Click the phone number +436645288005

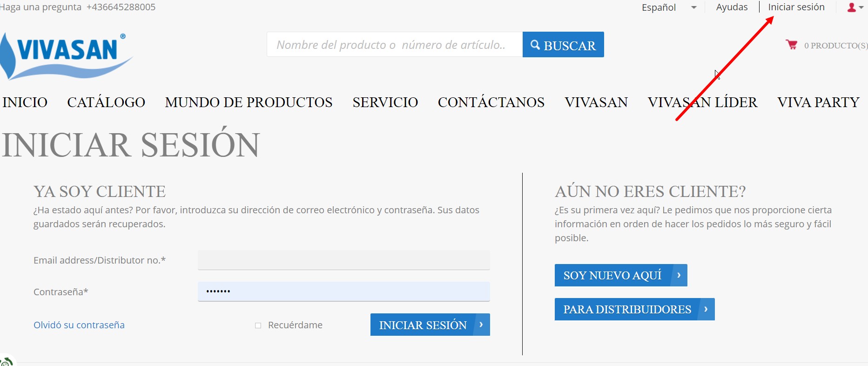click(x=121, y=7)
